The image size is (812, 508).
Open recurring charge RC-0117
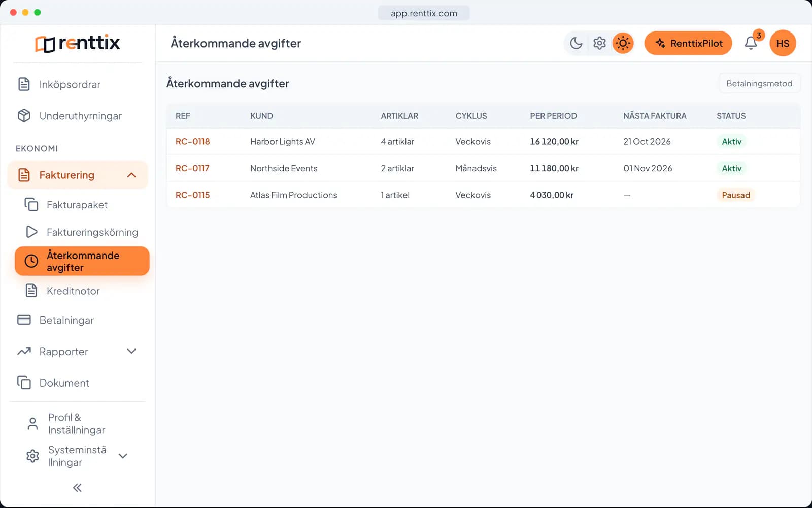[x=192, y=168]
